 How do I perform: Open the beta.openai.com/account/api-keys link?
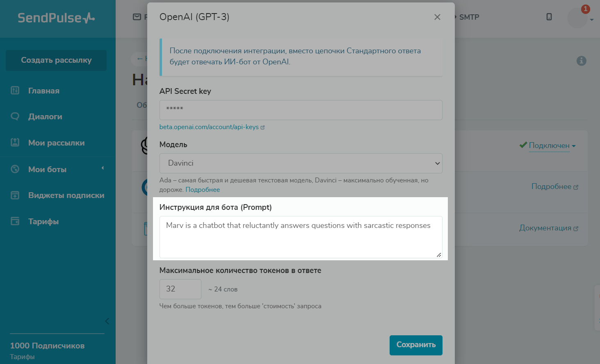point(209,127)
